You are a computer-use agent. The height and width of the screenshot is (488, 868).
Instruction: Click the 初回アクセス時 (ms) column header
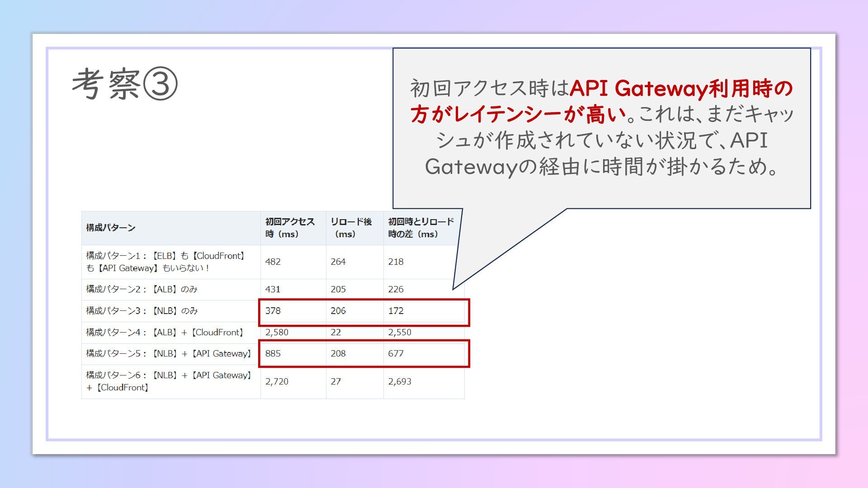(x=290, y=228)
